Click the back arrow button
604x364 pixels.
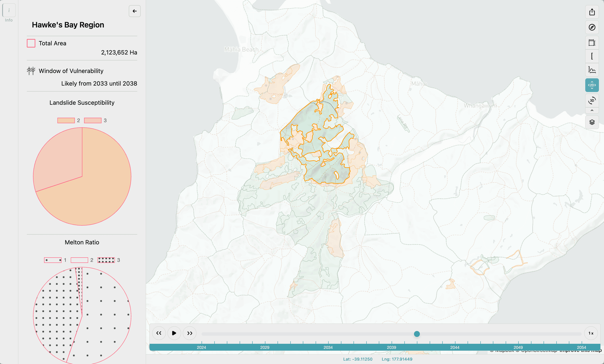click(135, 11)
